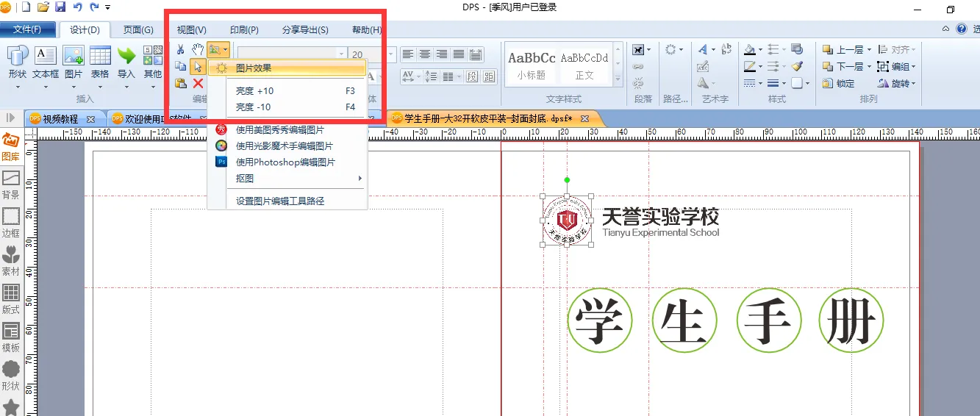Open the fill color bucket swatch
Image resolution: width=980 pixels, height=416 pixels.
(749, 50)
